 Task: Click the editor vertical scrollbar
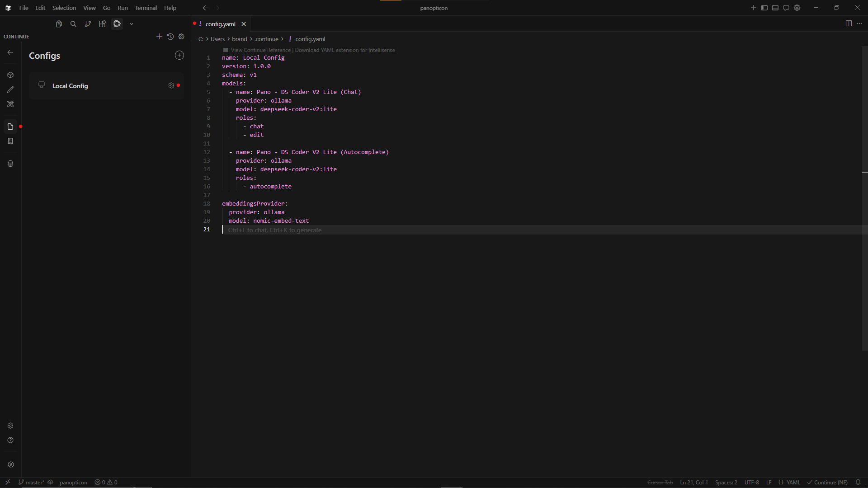[864, 198]
